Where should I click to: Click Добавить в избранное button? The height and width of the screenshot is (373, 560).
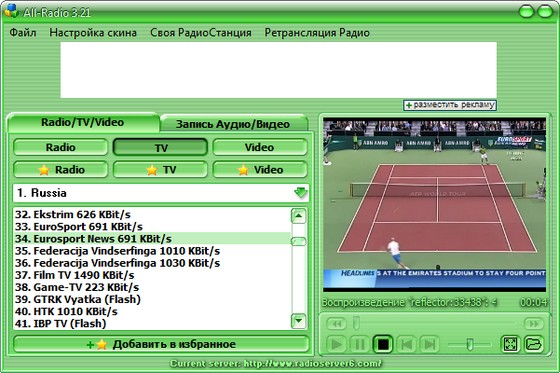[x=161, y=344]
